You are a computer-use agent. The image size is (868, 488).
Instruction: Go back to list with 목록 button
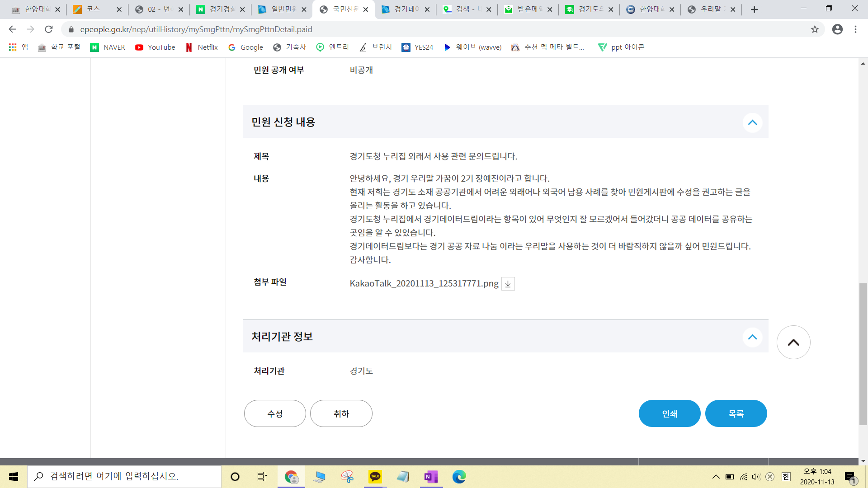(x=736, y=413)
